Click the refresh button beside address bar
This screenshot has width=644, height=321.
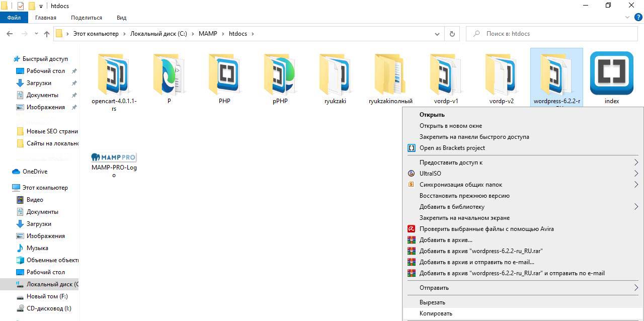pyautogui.click(x=452, y=34)
